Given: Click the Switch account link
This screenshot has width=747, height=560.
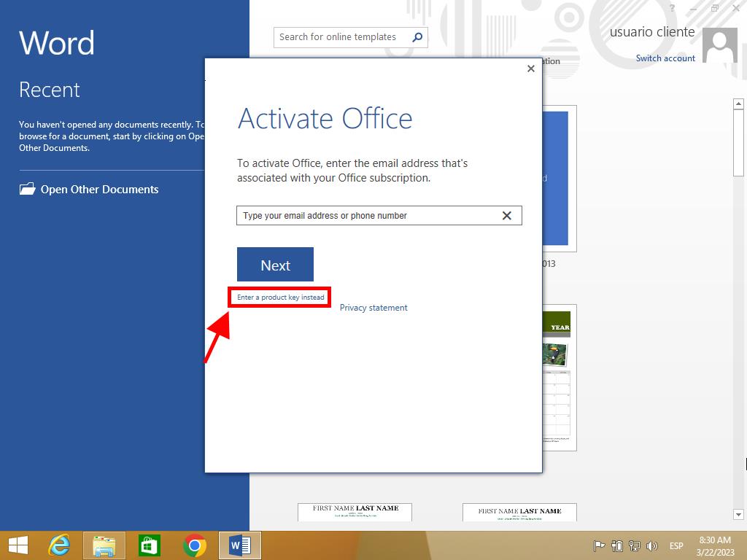Looking at the screenshot, I should 665,58.
